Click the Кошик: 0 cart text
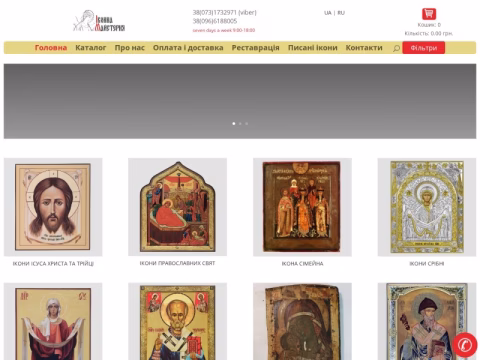The image size is (480, 360). click(x=429, y=25)
